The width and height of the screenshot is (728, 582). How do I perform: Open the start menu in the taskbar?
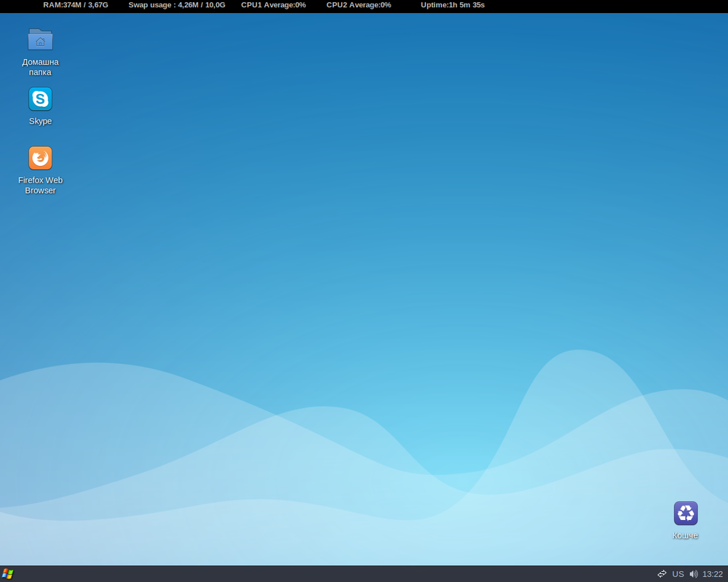(7, 574)
